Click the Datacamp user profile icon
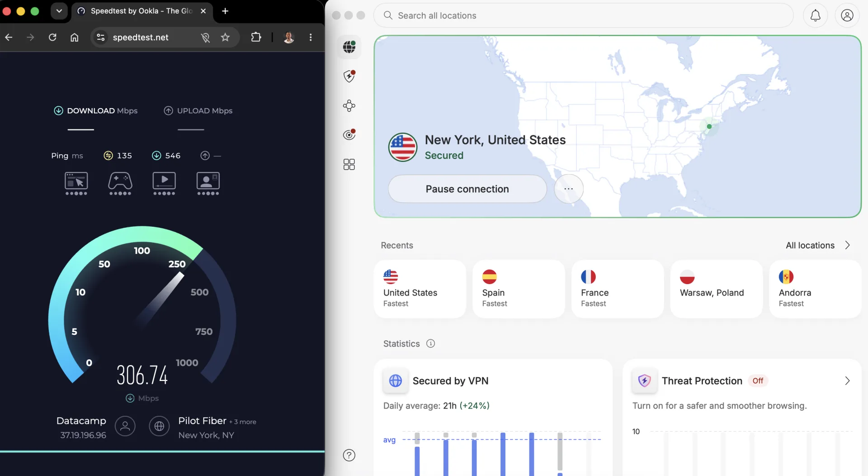 [125, 426]
